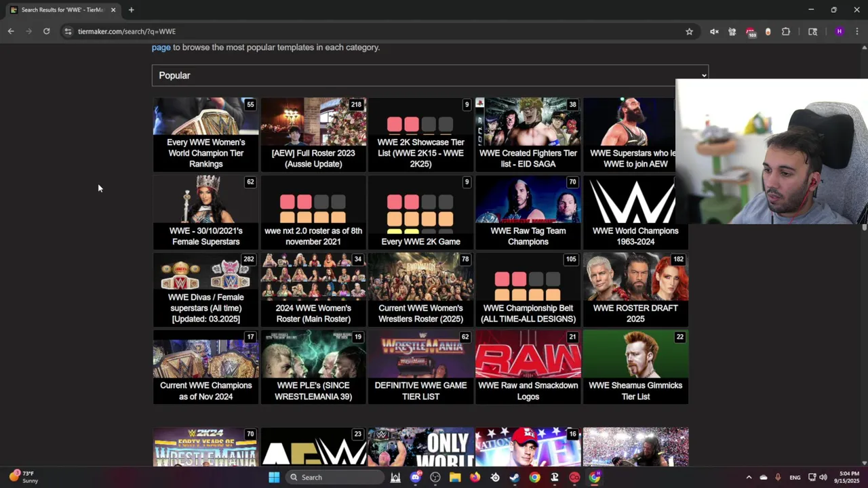Open WWE Raw and Smackdown Logos template
This screenshot has width=868, height=488.
click(528, 367)
